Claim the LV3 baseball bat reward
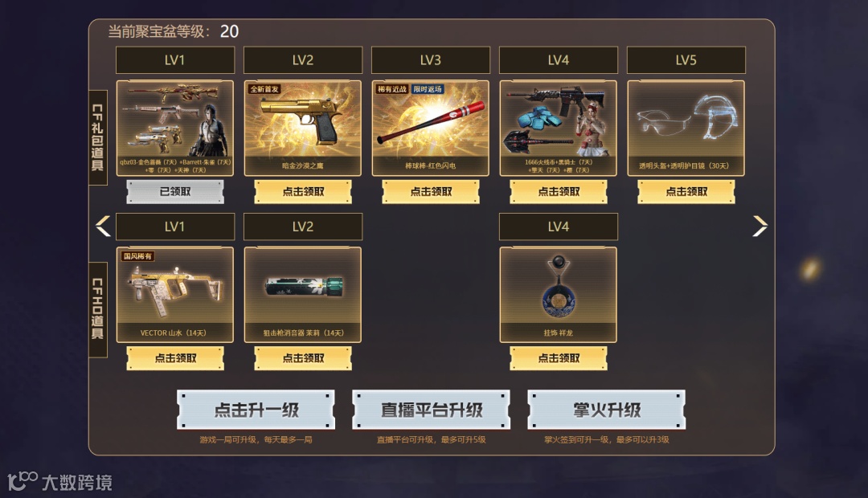This screenshot has height=498, width=868. tap(431, 192)
